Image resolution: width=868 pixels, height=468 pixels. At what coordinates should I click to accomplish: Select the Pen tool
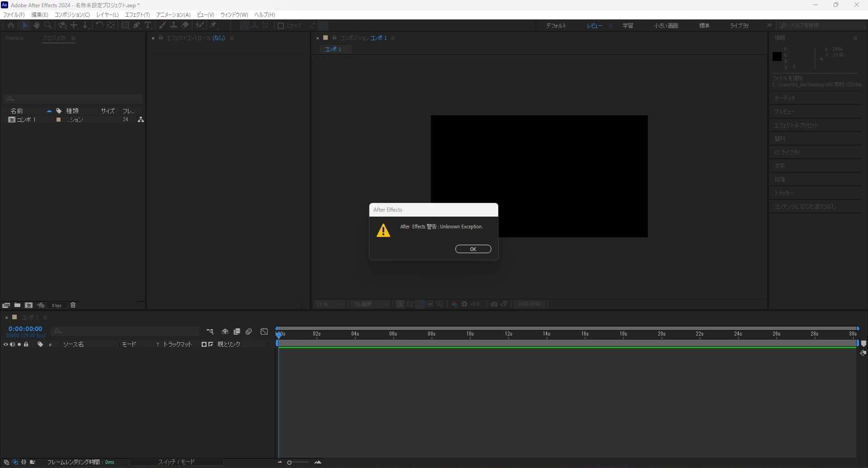137,25
